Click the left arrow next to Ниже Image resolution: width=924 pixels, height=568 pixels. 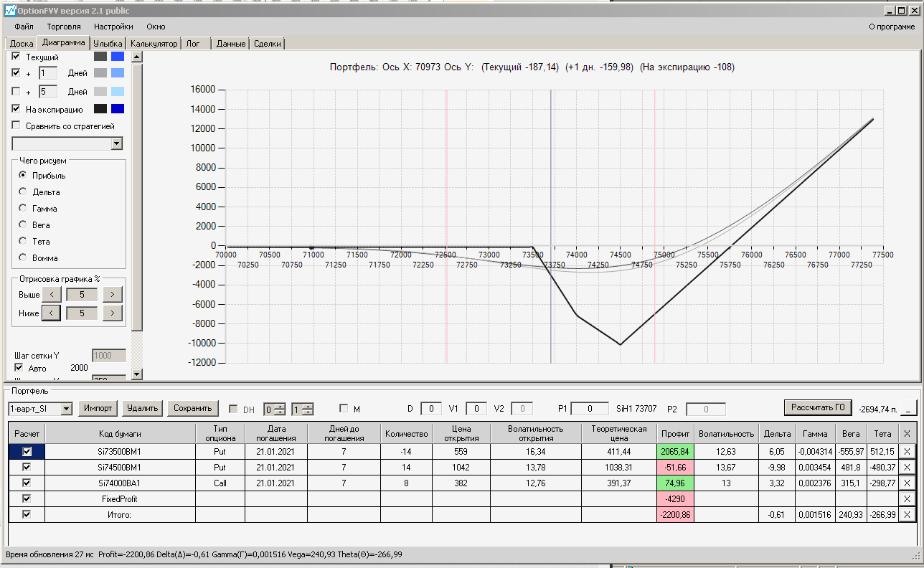point(52,313)
